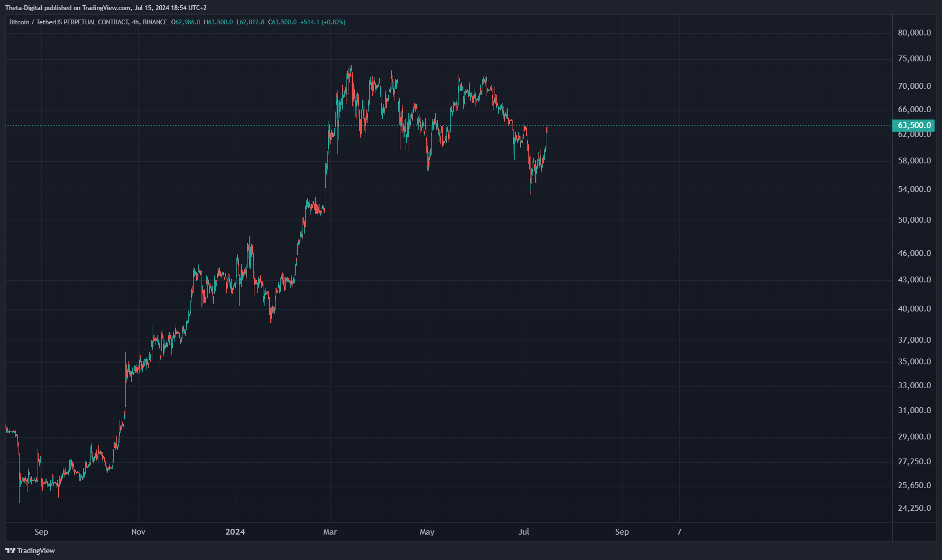
Task: Click the 66,000.0 price axis label
Action: click(x=914, y=109)
